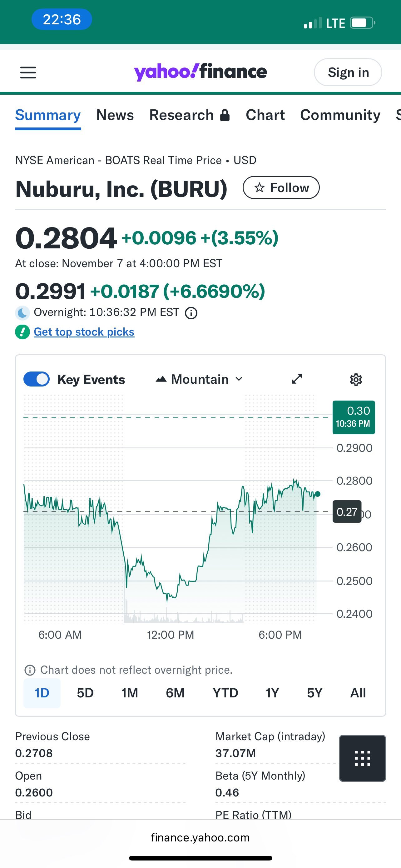
Task: Follow the Nuburu BURU stock
Action: point(281,187)
